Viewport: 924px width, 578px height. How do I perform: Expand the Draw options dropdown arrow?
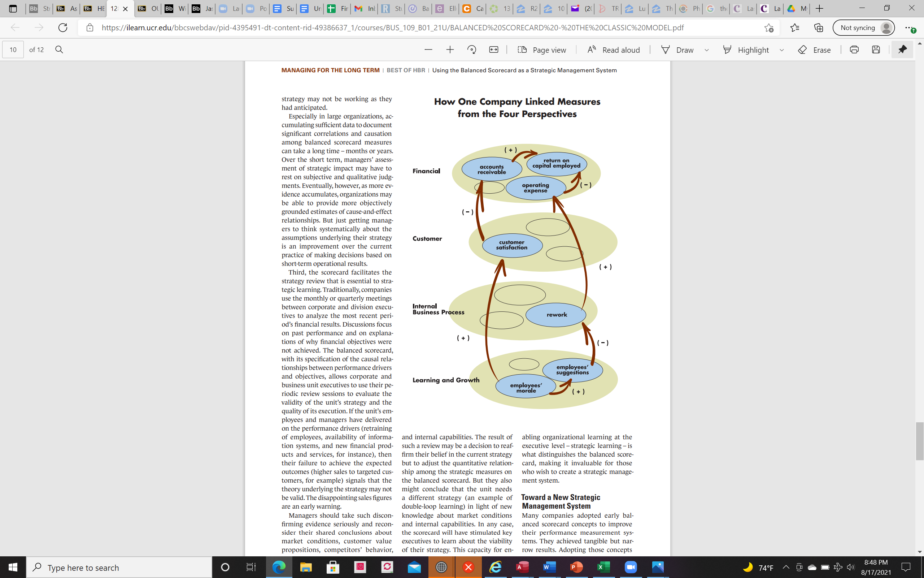click(x=706, y=50)
